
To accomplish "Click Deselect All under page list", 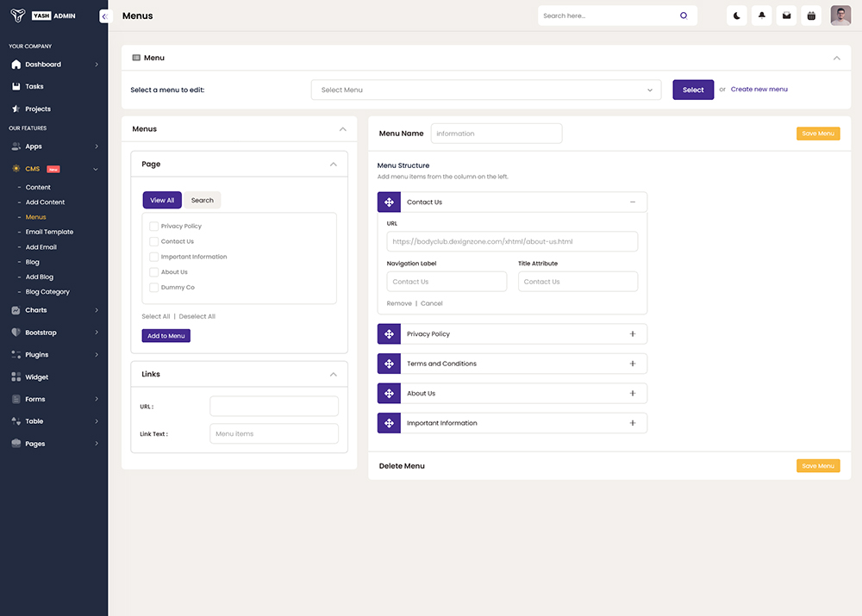I will 197,316.
